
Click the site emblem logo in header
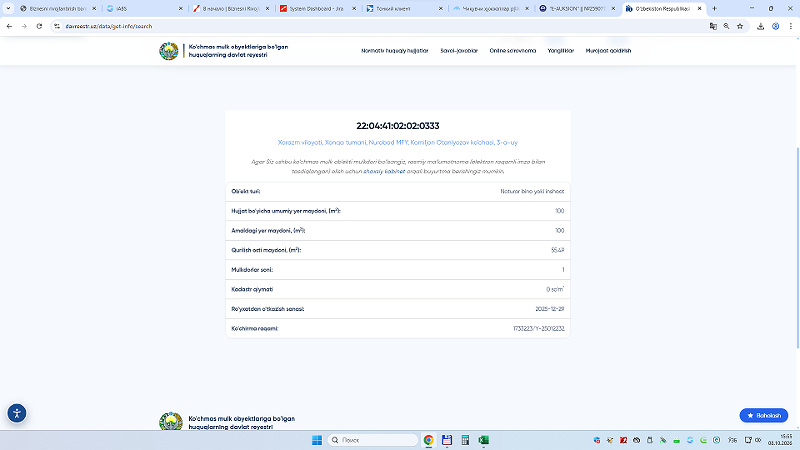click(x=169, y=51)
